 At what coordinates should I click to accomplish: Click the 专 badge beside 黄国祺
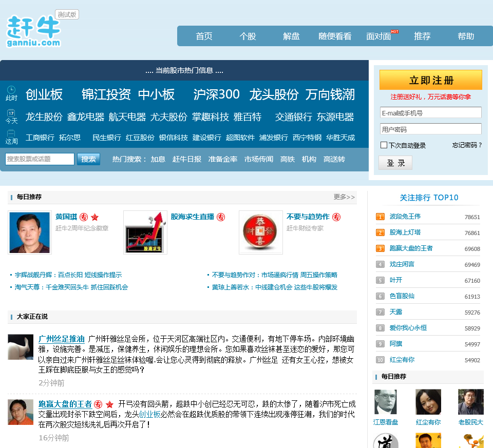(x=84, y=217)
